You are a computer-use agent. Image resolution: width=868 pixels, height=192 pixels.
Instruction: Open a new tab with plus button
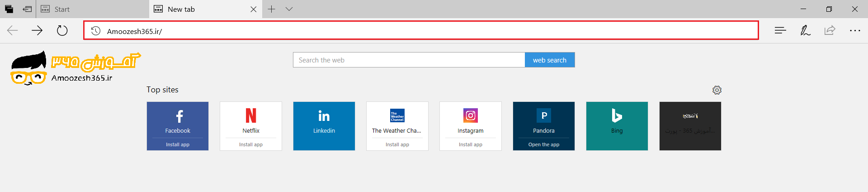[271, 9]
